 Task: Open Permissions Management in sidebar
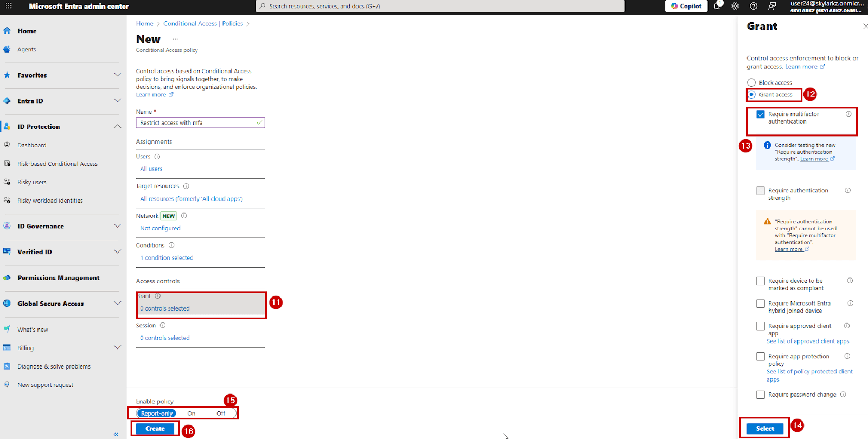60,277
